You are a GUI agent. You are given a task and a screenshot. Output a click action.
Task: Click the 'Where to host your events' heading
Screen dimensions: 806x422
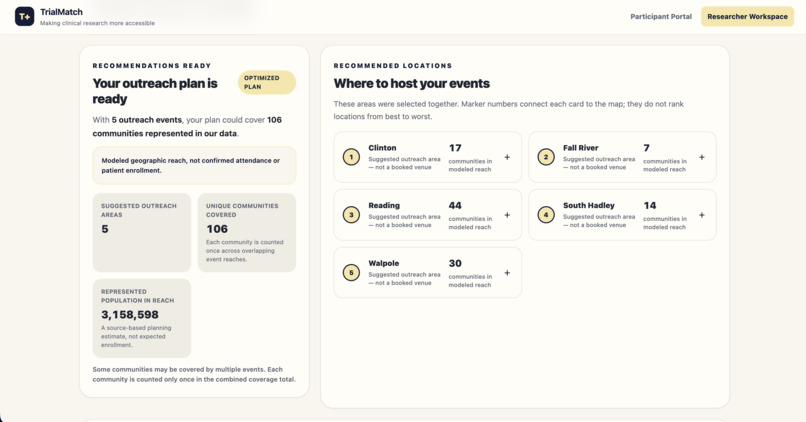tap(411, 83)
